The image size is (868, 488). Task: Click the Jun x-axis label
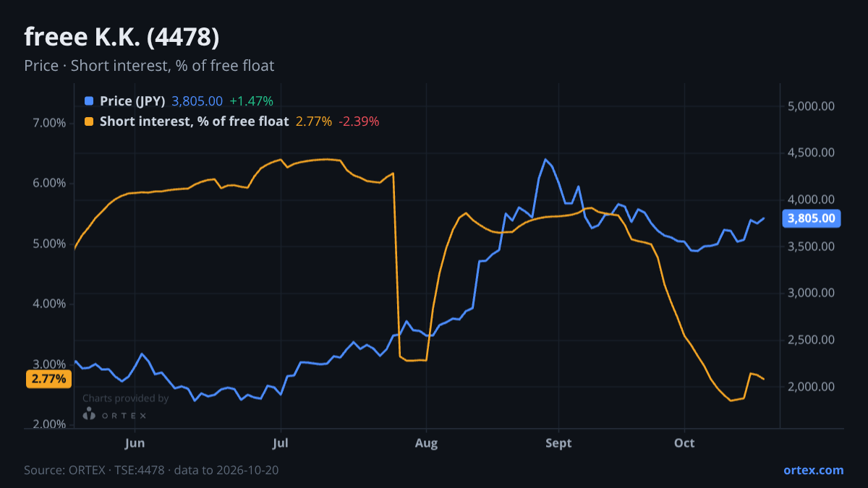pos(135,442)
